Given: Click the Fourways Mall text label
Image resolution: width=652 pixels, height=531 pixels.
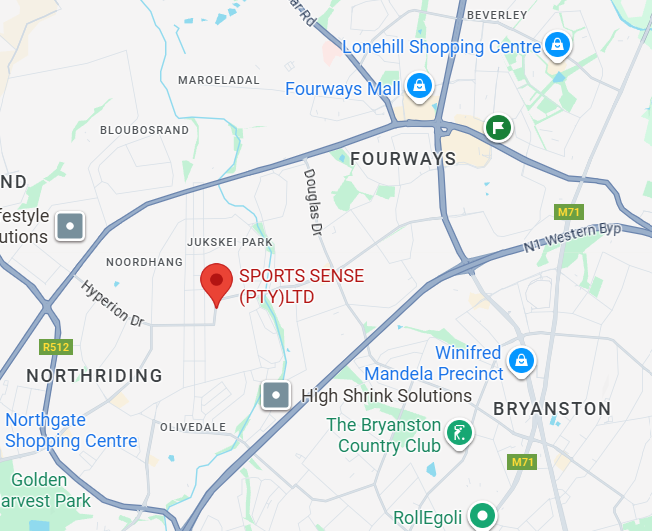Looking at the screenshot, I should (343, 89).
